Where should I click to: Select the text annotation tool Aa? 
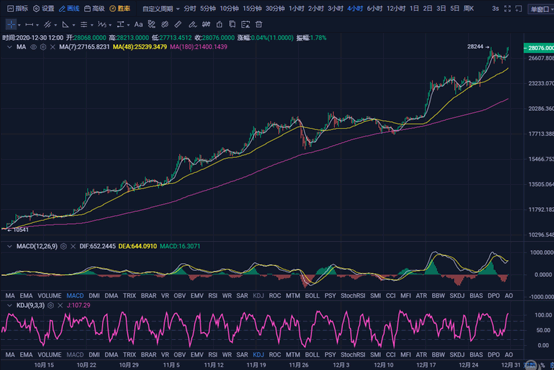(138, 24)
